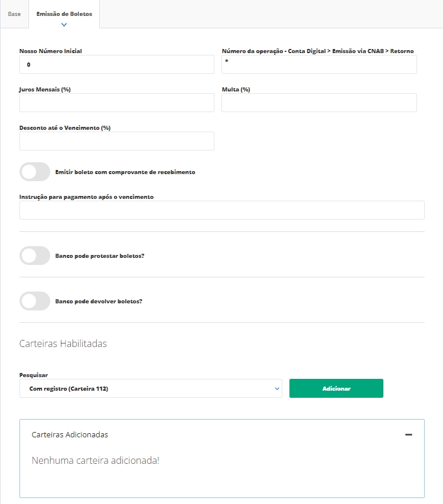443x504 pixels.
Task: Switch to the Base tab
Action: coord(14,14)
